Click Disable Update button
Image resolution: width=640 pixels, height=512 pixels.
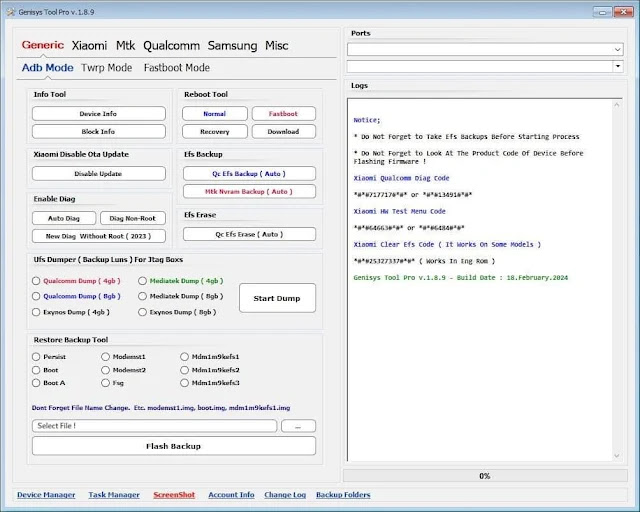[99, 174]
